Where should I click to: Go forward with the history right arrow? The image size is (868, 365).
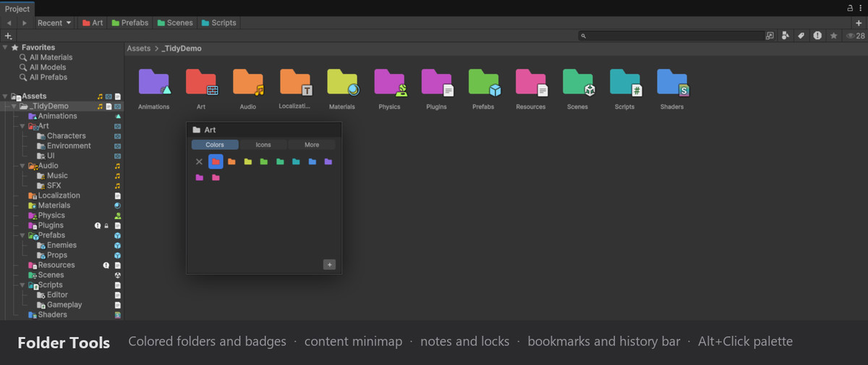click(25, 22)
